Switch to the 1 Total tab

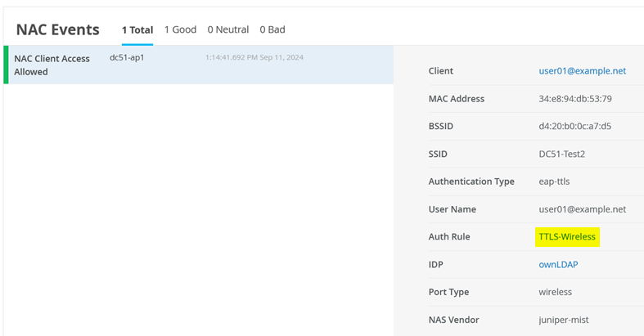pyautogui.click(x=137, y=29)
